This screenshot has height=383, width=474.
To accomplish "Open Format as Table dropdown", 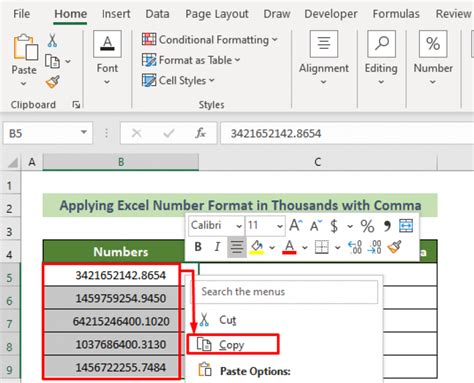I will tap(237, 60).
